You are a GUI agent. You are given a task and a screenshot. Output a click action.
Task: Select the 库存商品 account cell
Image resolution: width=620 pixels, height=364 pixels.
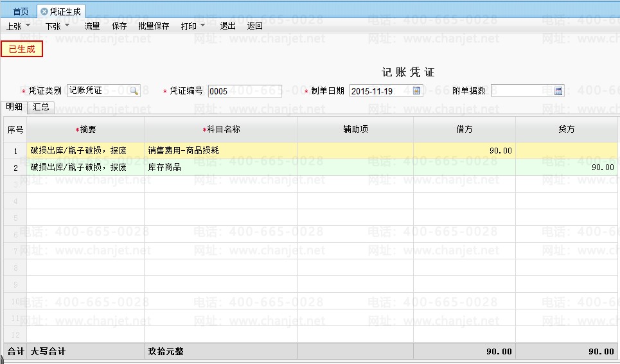[221, 168]
